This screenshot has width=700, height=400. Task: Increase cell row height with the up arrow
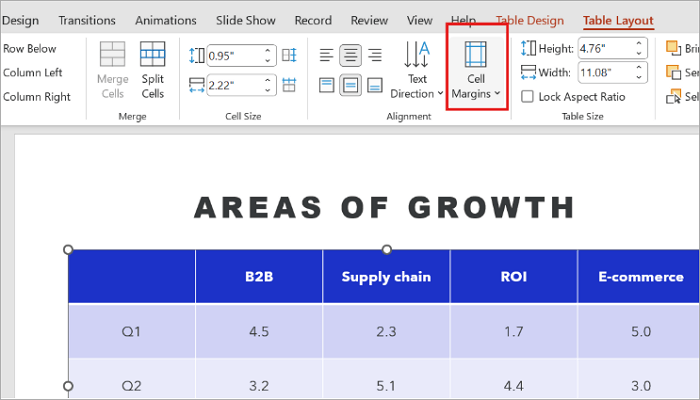[268, 50]
